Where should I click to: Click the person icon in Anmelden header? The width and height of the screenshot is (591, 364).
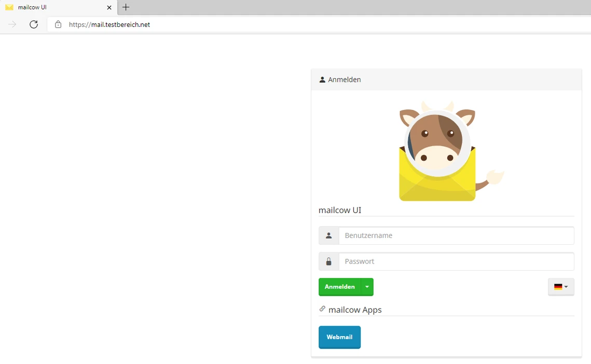point(322,80)
